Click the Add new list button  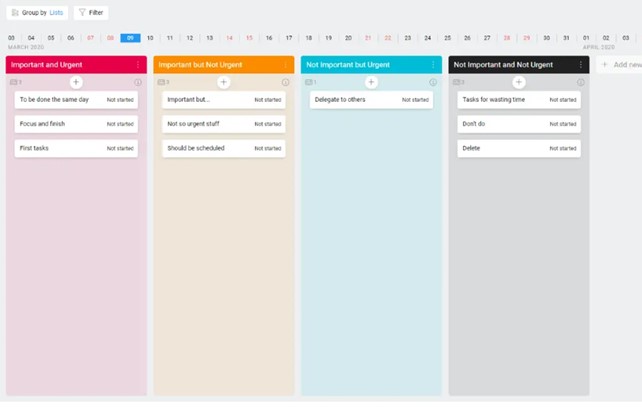tap(621, 65)
